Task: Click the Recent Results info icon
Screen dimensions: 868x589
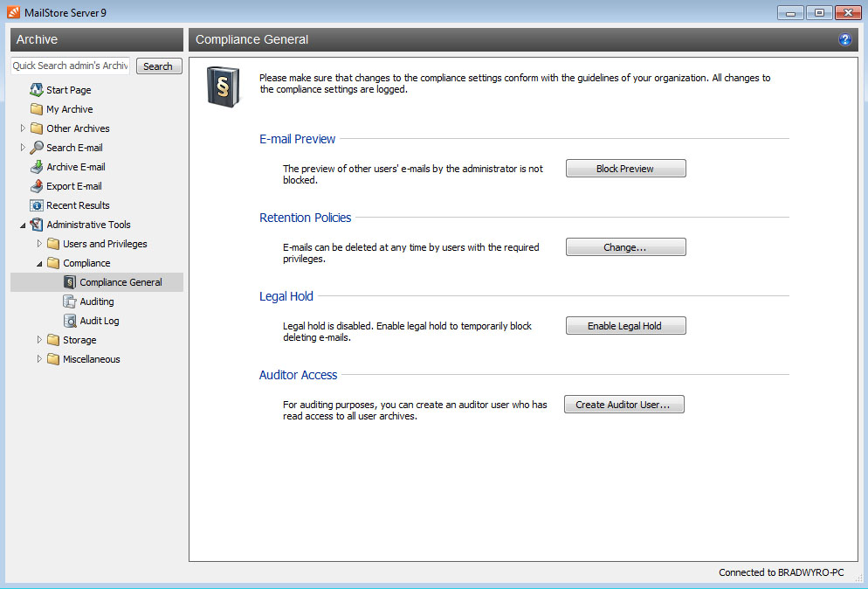Action: point(37,205)
